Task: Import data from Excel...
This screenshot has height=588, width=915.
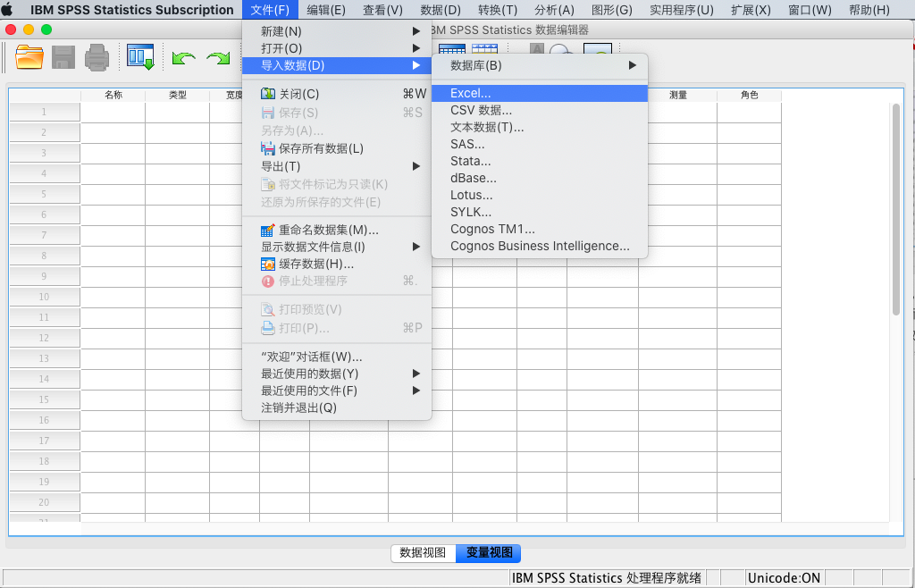Action: 540,93
